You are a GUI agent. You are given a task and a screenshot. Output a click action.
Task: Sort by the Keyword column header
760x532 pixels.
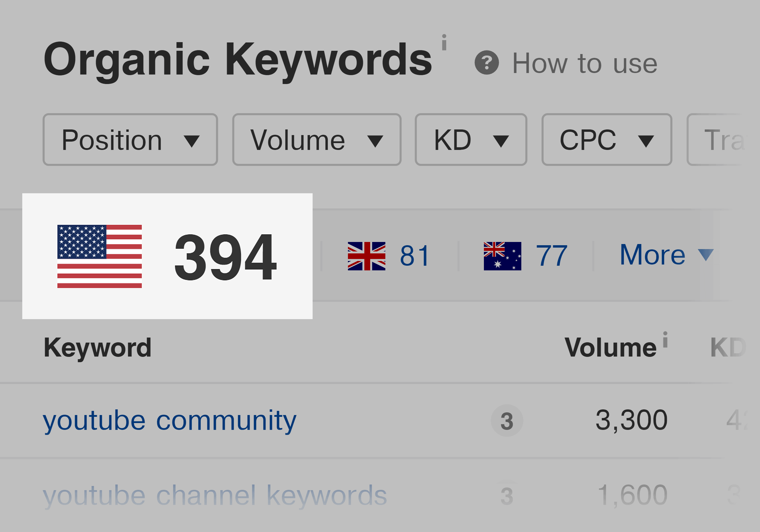point(97,348)
